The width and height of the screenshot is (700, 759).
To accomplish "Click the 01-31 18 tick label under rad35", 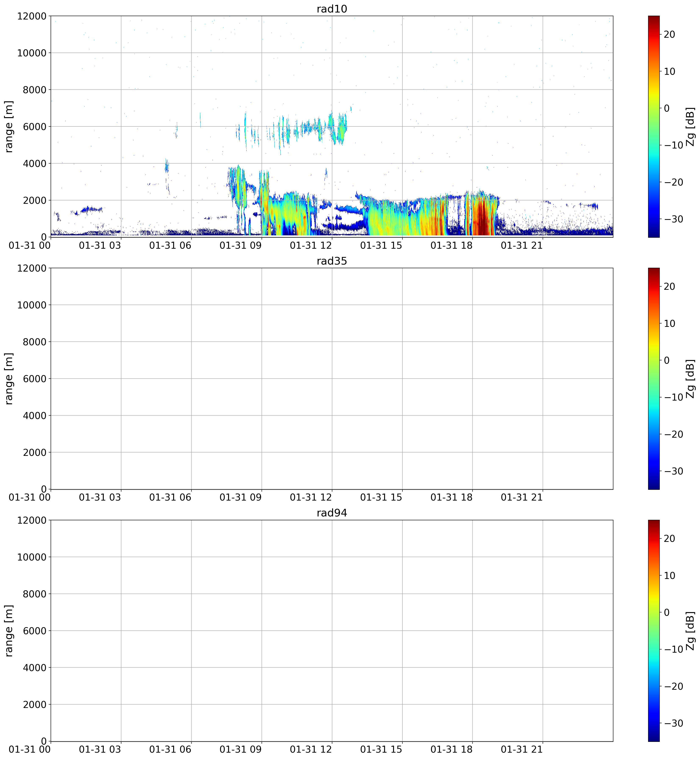I will pos(452,497).
